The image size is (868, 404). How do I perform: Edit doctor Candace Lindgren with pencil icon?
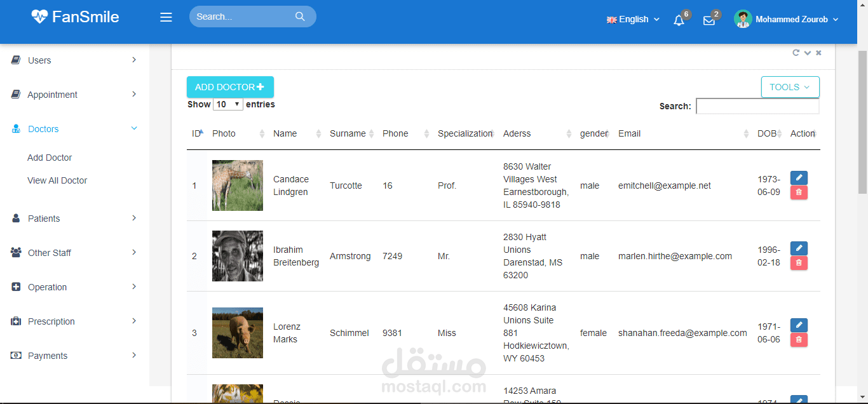(799, 178)
